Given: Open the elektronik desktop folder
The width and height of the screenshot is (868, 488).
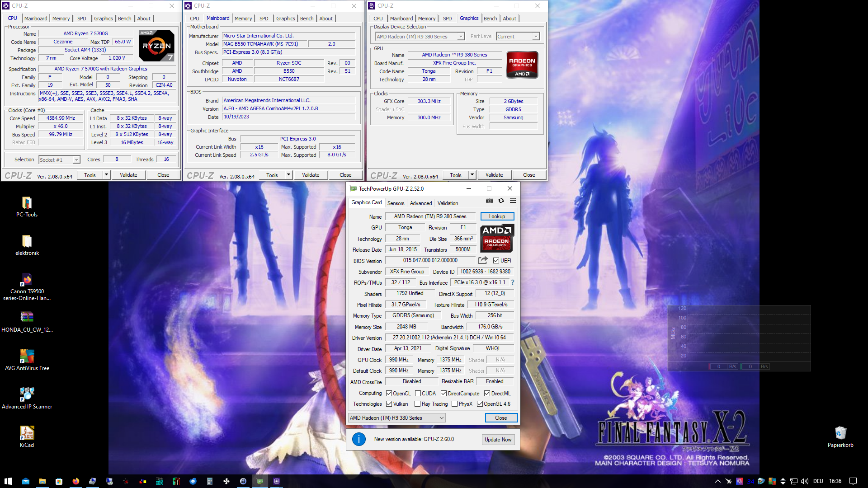Looking at the screenshot, I should (x=27, y=245).
